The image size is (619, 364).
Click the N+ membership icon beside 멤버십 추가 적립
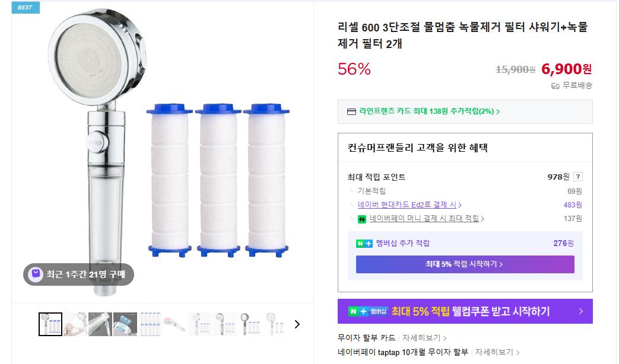coord(364,243)
